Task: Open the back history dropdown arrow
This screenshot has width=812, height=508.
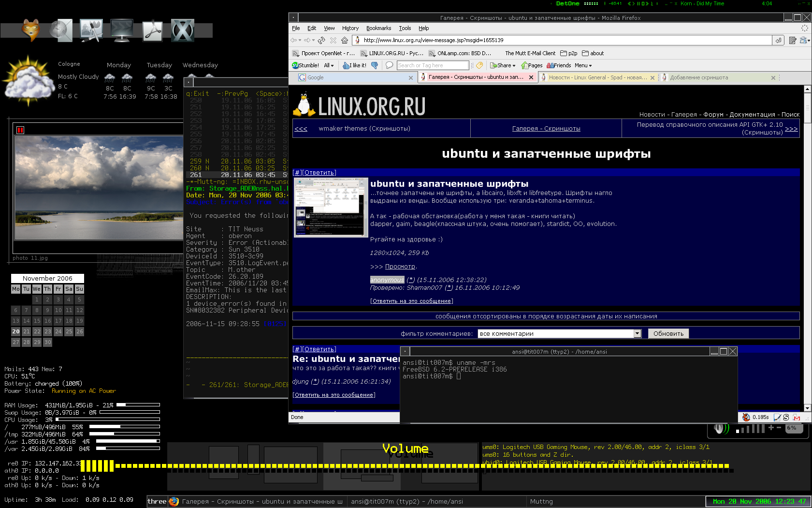Action: pyautogui.click(x=300, y=40)
